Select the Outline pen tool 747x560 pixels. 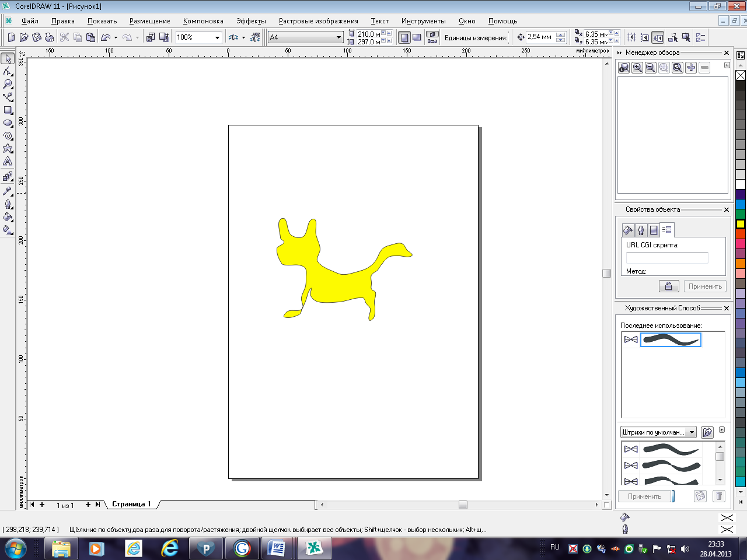tap(8, 204)
